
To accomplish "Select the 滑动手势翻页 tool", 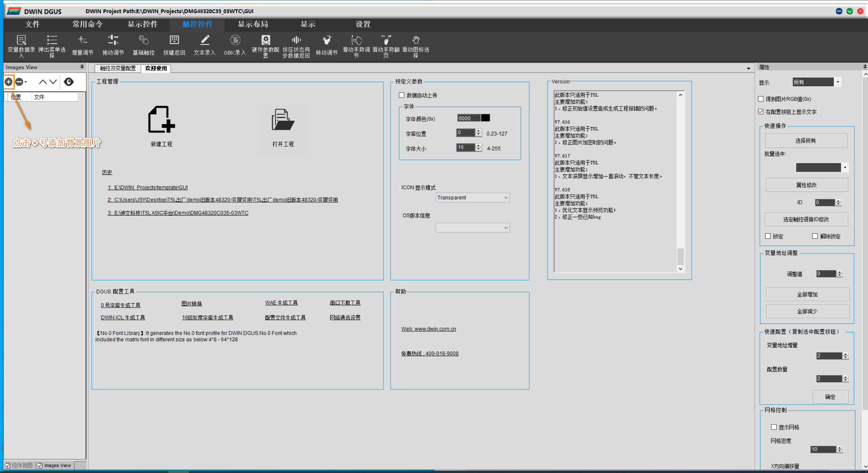I will click(386, 46).
